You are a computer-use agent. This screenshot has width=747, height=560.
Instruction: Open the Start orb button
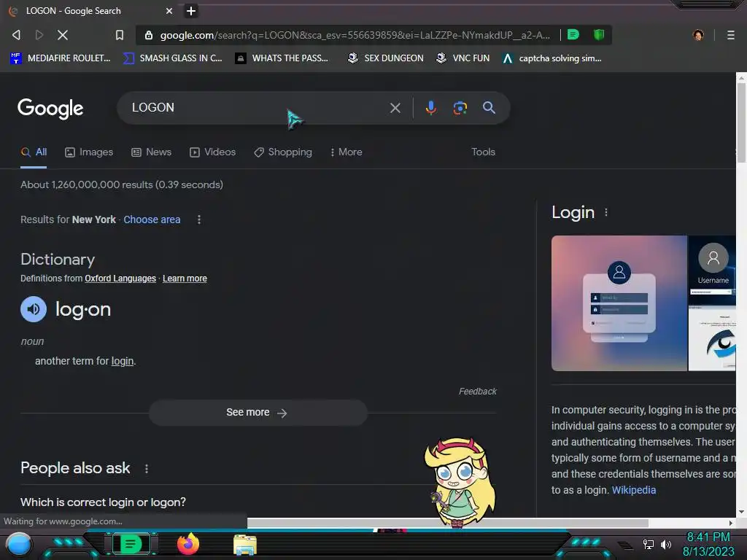pos(18,545)
